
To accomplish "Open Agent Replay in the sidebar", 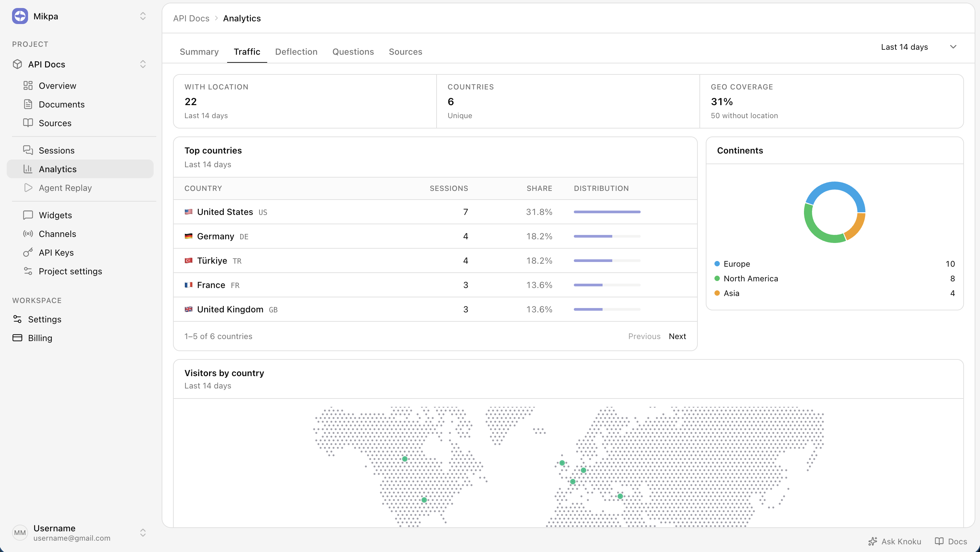I will [80, 188].
